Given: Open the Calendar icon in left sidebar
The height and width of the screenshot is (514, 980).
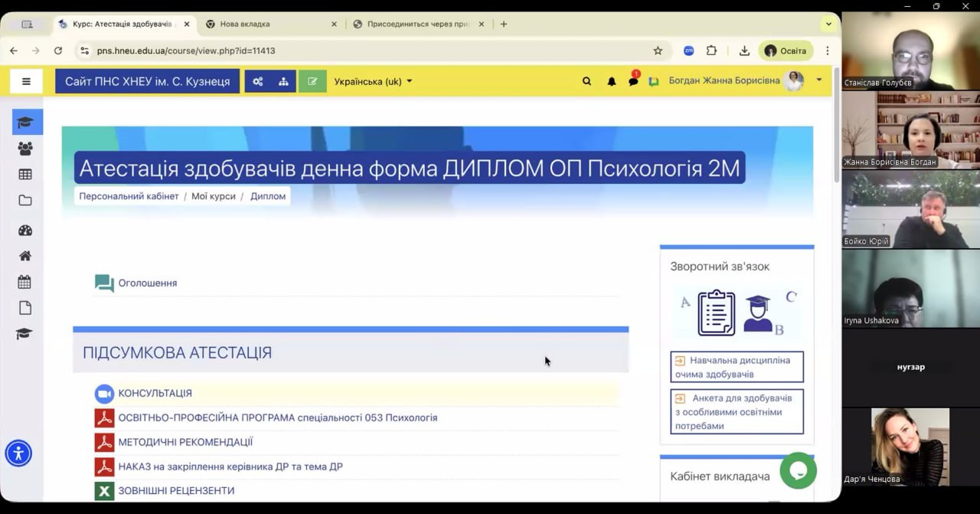Looking at the screenshot, I should point(25,282).
